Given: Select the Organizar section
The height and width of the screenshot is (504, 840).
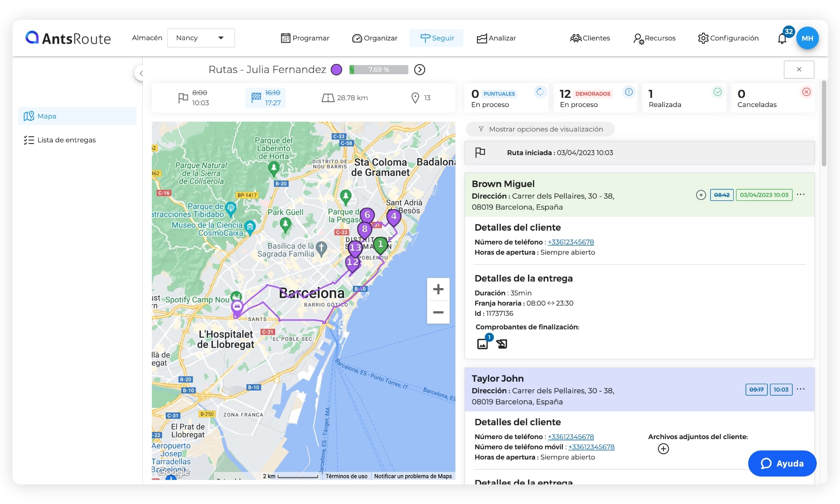Looking at the screenshot, I should (375, 38).
